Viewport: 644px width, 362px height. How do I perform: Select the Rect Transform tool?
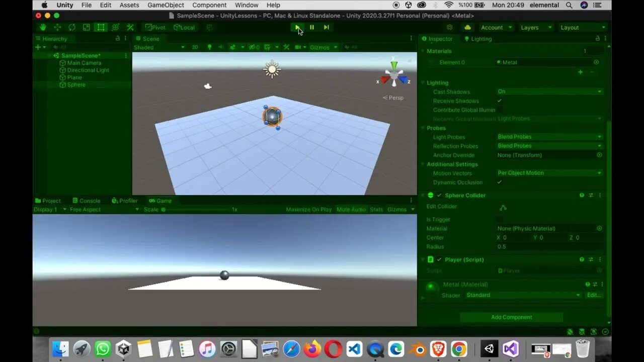click(x=101, y=27)
